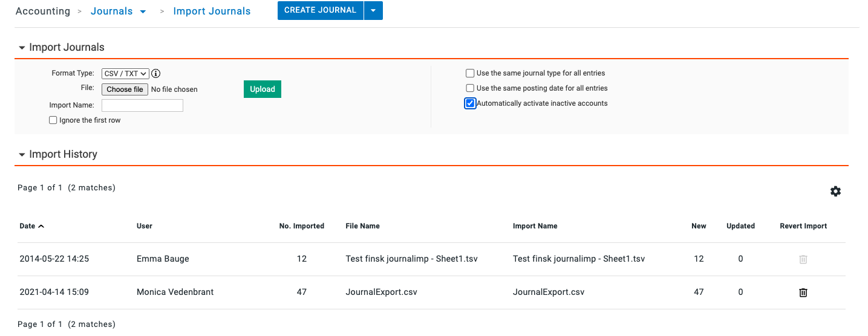
Task: Sort by Updated column header
Action: coord(741,226)
